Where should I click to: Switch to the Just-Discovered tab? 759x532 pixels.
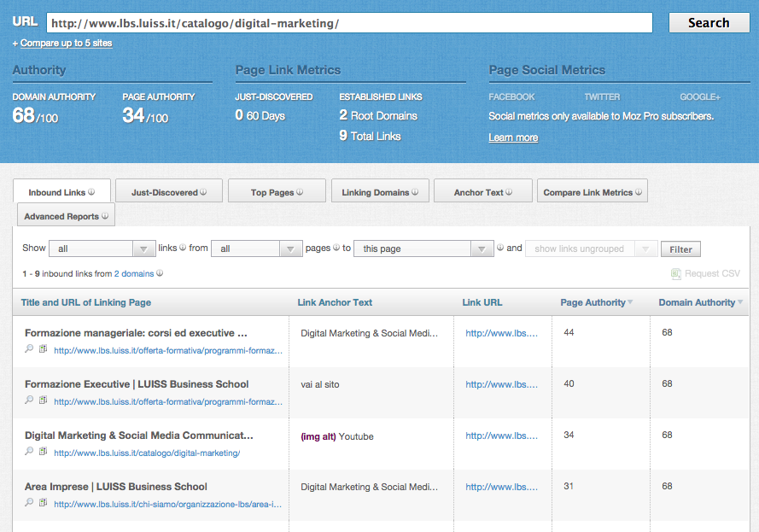click(x=169, y=190)
